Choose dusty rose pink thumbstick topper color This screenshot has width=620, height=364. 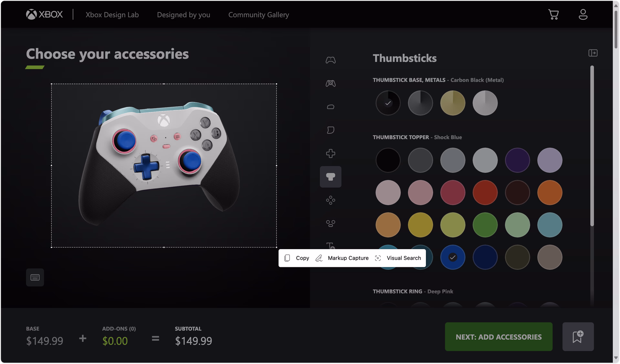[x=420, y=193]
